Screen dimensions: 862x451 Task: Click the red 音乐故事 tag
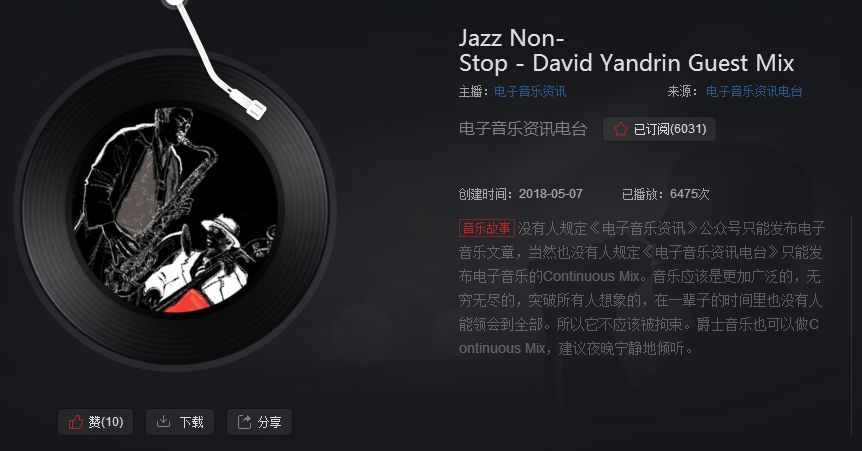[486, 228]
